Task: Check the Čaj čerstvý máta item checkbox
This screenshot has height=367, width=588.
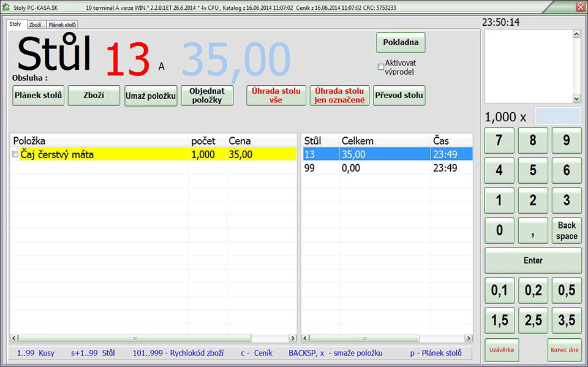Action: coord(15,154)
